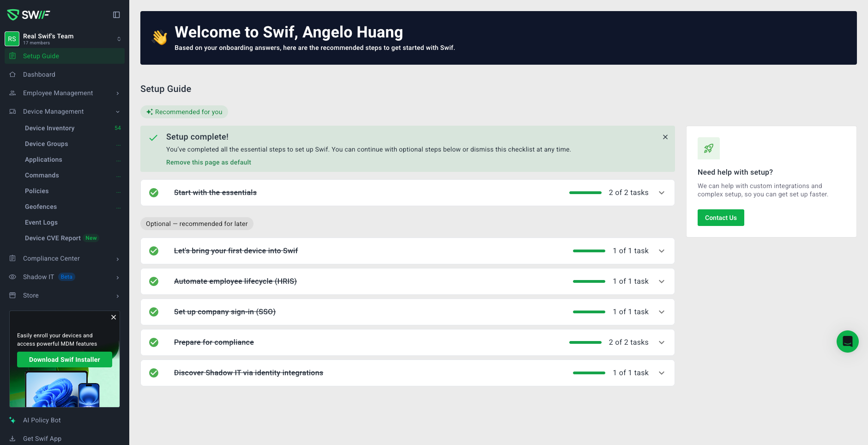Click check circle for Set up company sign-in
Viewport: 868px width, 445px height.
(154, 312)
